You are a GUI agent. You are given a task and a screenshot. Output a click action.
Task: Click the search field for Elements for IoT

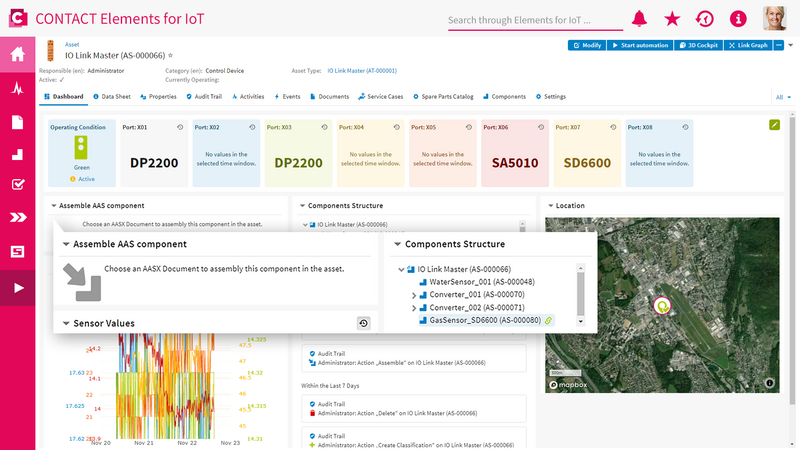click(535, 20)
